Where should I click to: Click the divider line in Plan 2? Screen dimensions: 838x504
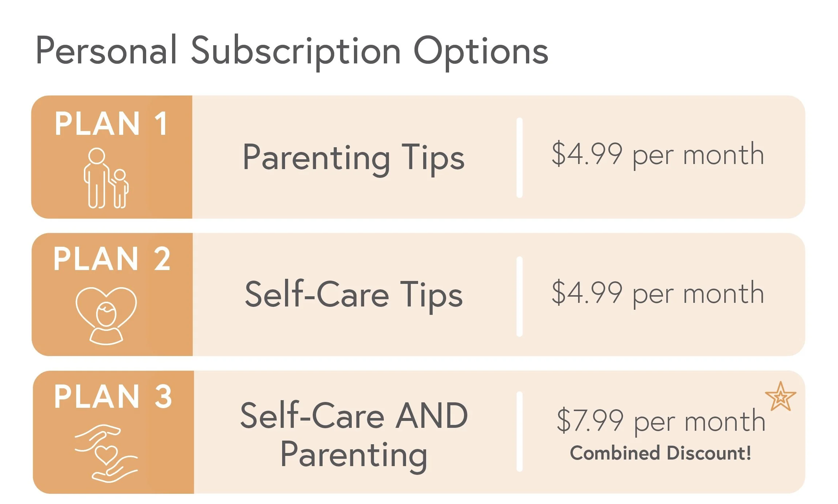pyautogui.click(x=519, y=296)
